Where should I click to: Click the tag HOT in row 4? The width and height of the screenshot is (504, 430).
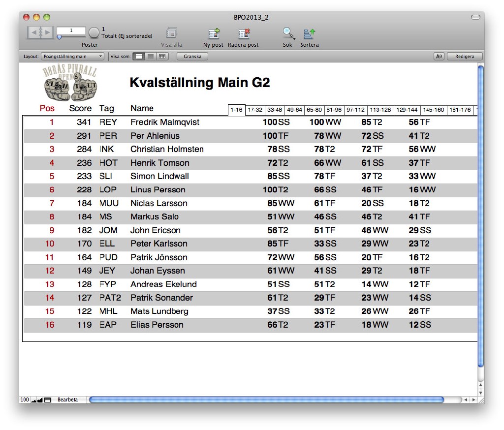pyautogui.click(x=108, y=163)
